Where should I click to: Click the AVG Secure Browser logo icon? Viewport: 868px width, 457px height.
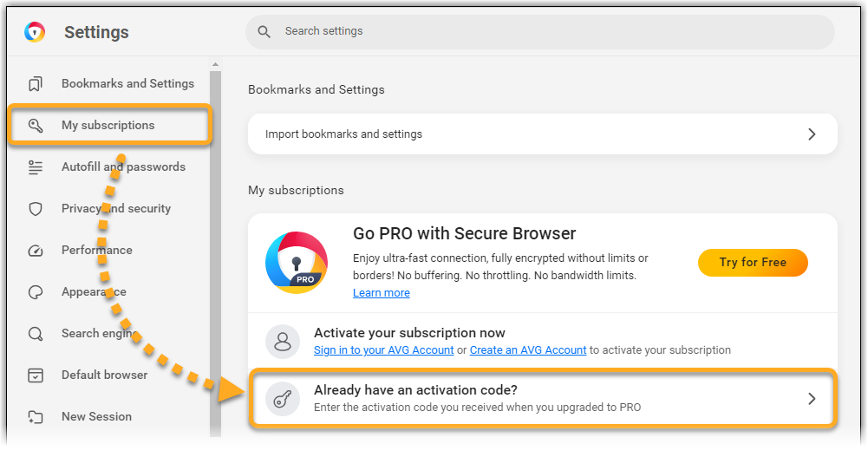(x=35, y=32)
